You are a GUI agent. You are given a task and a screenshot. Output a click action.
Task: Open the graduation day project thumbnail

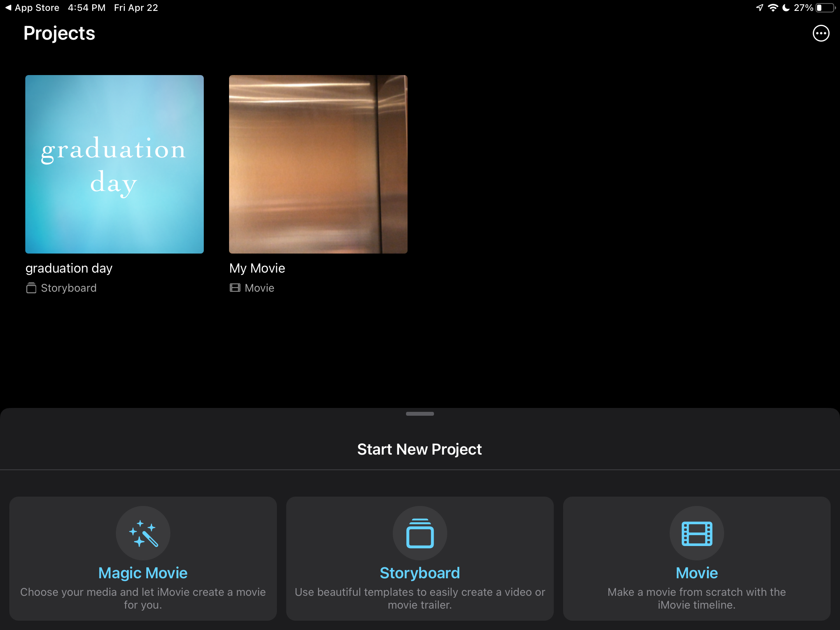pyautogui.click(x=114, y=164)
